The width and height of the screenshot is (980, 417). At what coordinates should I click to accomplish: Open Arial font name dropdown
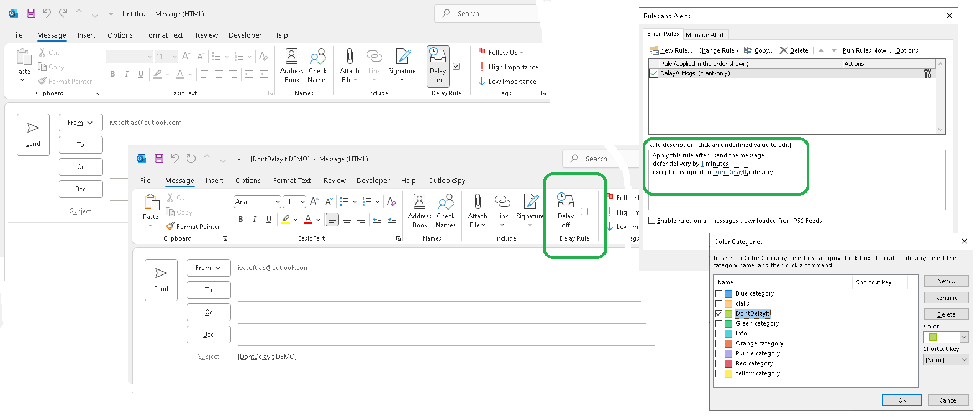[x=278, y=202]
